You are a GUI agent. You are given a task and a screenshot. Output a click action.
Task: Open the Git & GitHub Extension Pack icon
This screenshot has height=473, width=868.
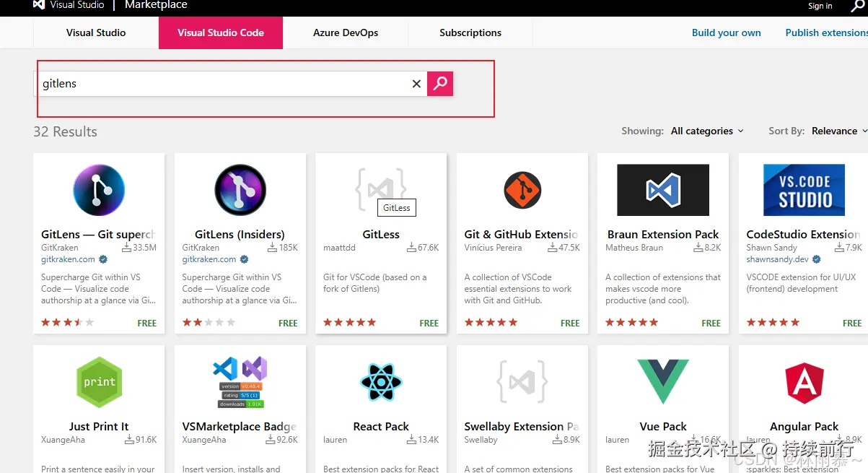pos(522,191)
